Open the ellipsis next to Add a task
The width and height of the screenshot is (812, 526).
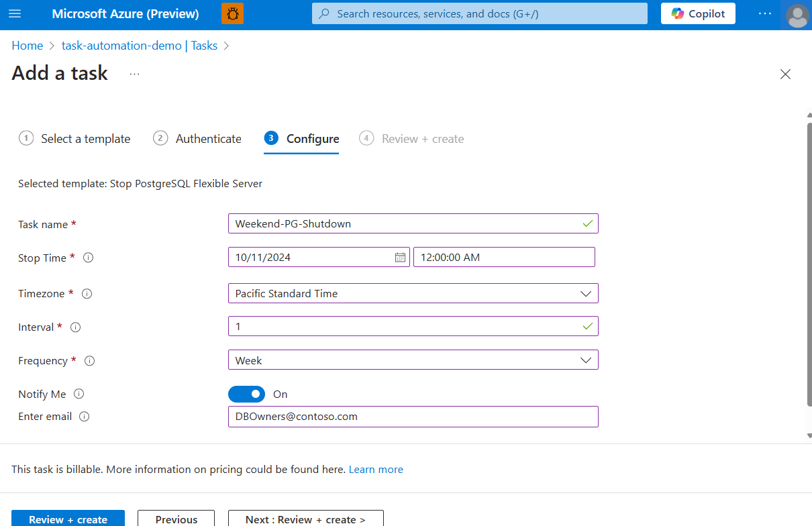pos(134,74)
